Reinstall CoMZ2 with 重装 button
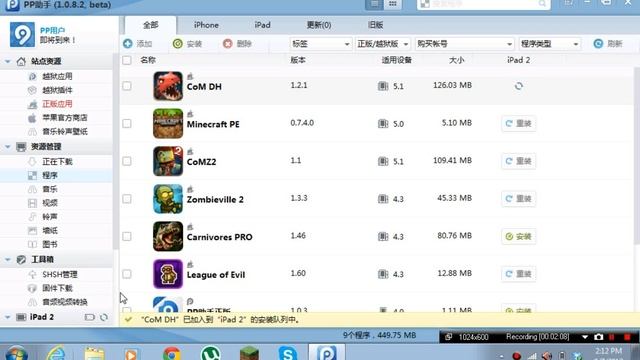Screen dimensions: 640x360 (x=518, y=161)
